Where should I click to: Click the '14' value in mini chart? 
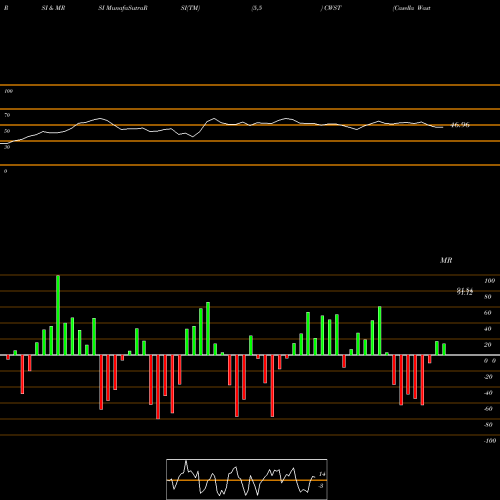coord(322,474)
